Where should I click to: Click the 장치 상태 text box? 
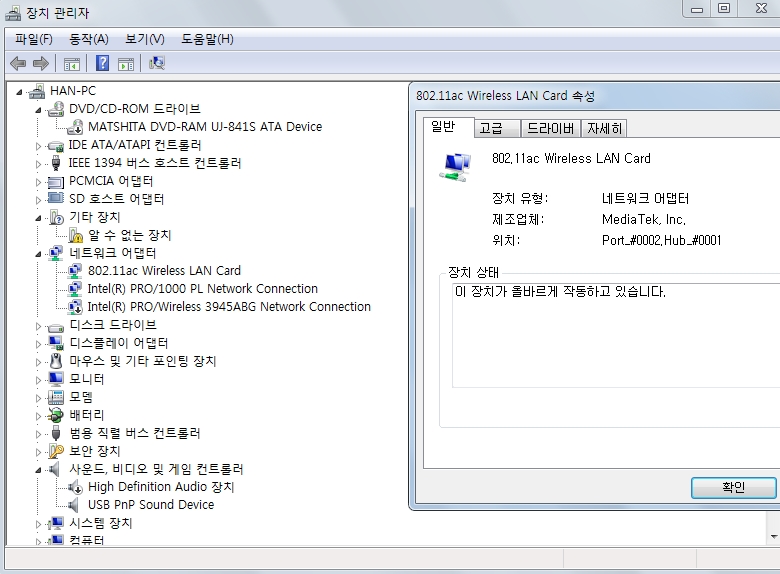pos(616,336)
